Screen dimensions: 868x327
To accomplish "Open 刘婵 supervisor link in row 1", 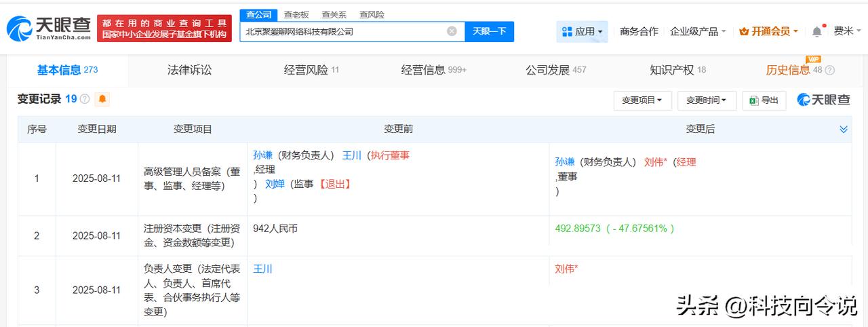I will (275, 183).
